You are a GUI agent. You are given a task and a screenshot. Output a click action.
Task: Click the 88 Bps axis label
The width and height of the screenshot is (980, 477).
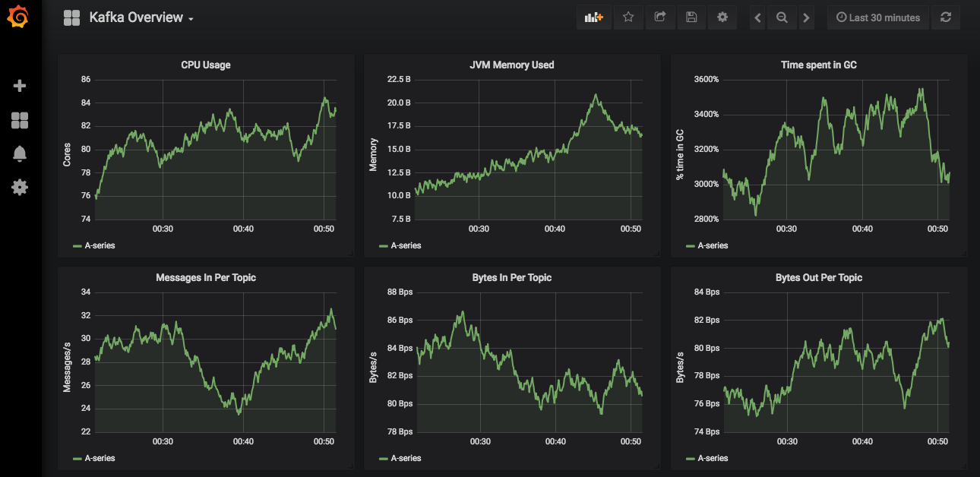(x=400, y=292)
